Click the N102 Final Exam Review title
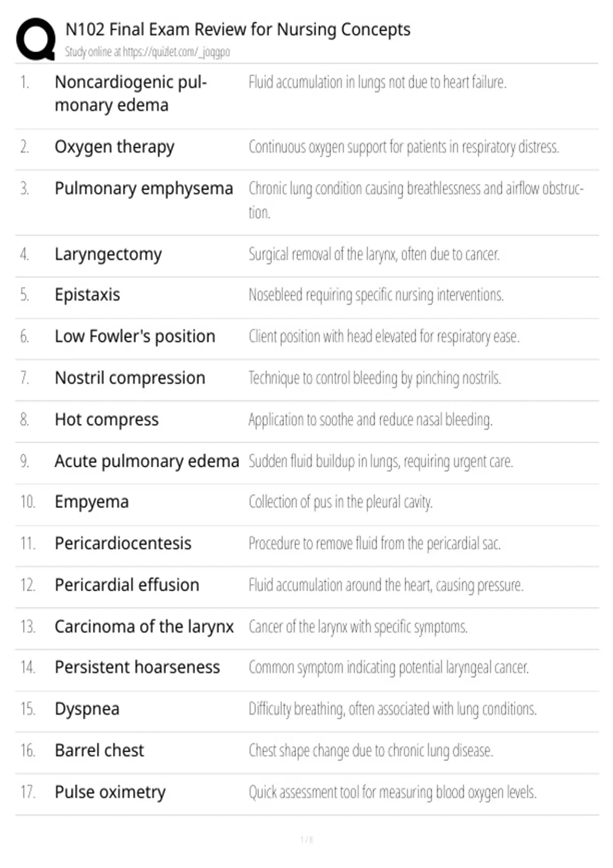This screenshot has height=868, width=613. [x=238, y=30]
